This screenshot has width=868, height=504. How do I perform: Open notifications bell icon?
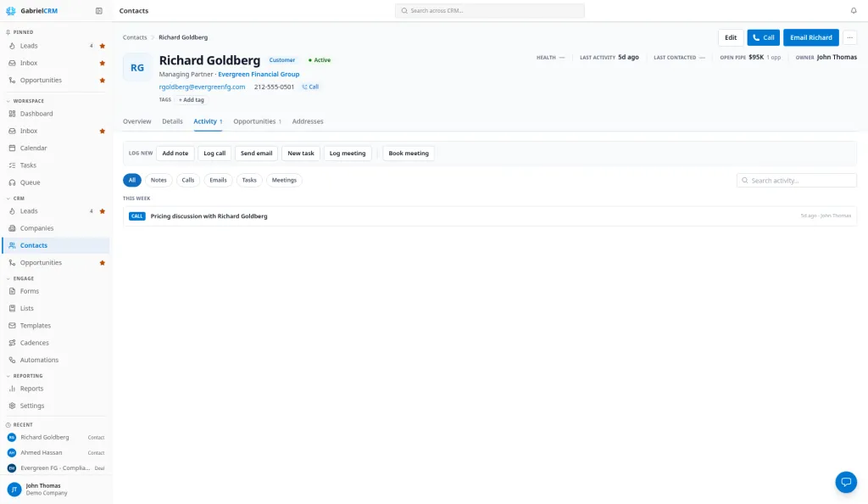coord(853,10)
